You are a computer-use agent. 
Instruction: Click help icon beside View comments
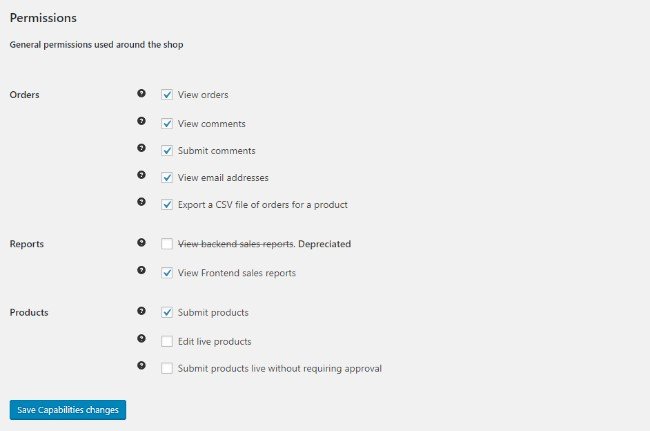[x=141, y=121]
